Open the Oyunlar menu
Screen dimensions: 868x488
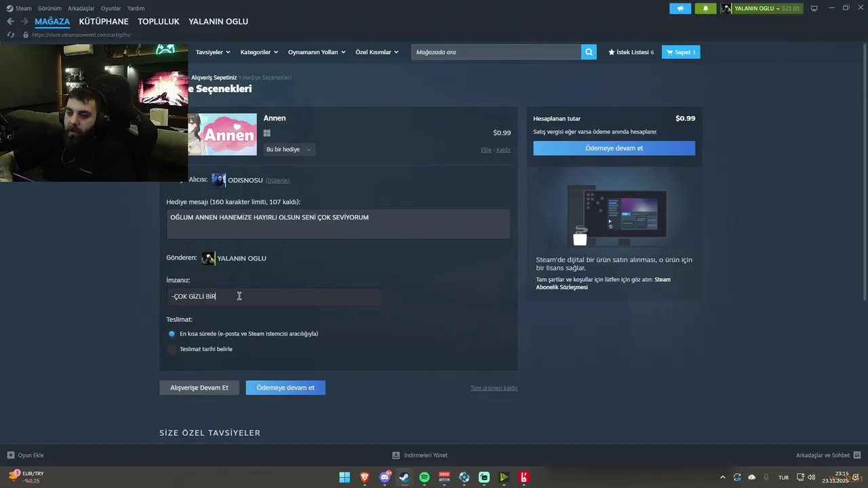click(x=111, y=8)
